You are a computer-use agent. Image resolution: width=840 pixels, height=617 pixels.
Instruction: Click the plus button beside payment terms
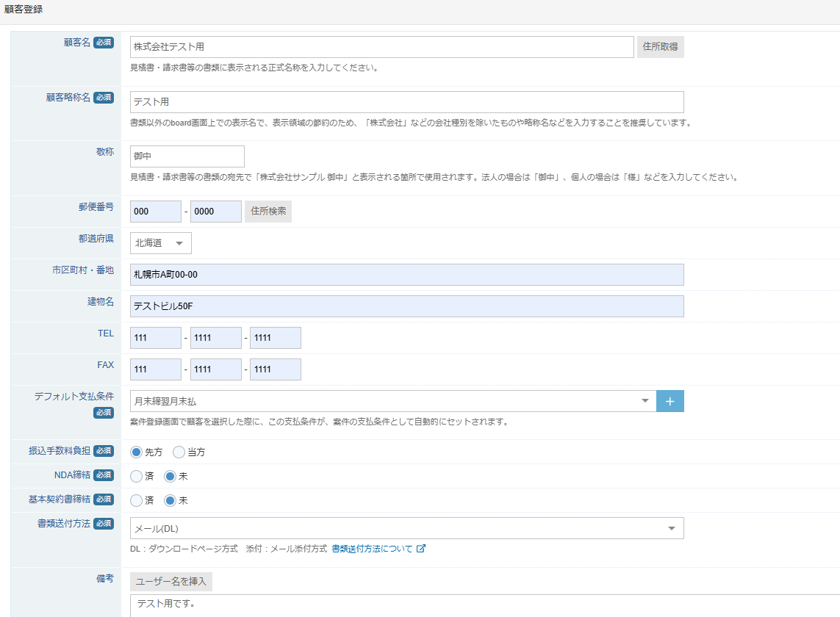[670, 401]
